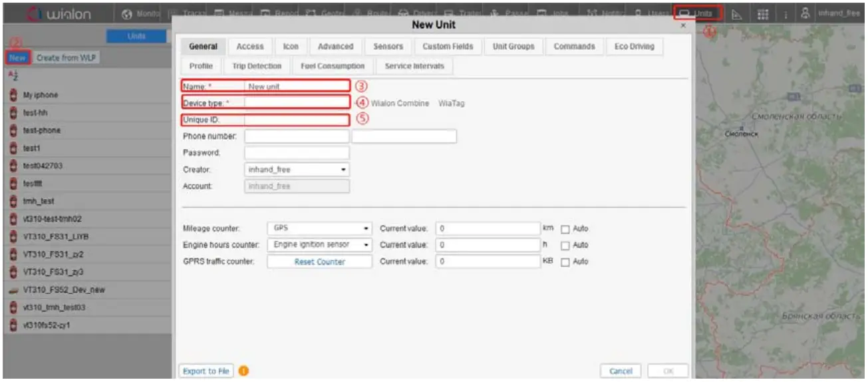Viewport: 868px width, 382px height.
Task: Open the Eco Driving tab
Action: click(x=635, y=47)
